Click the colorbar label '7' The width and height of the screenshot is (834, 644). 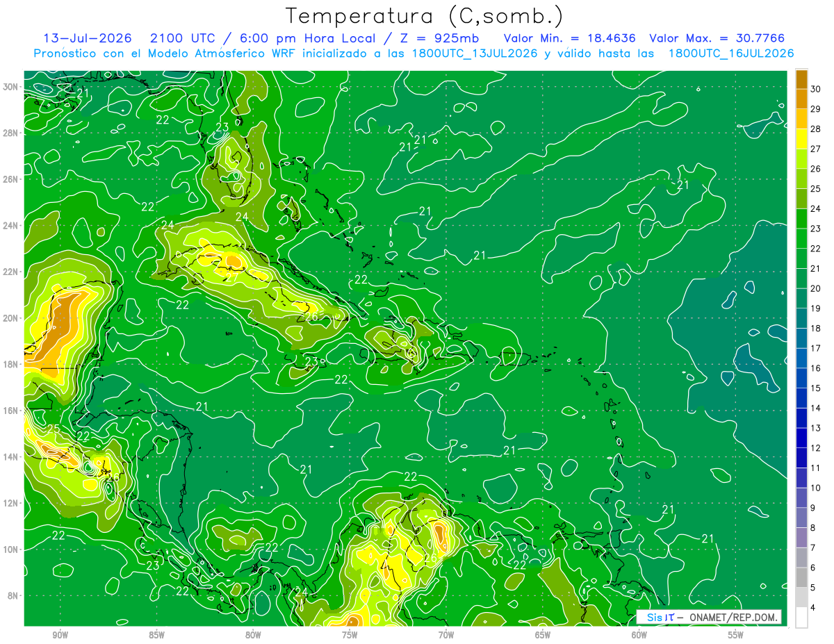point(812,548)
